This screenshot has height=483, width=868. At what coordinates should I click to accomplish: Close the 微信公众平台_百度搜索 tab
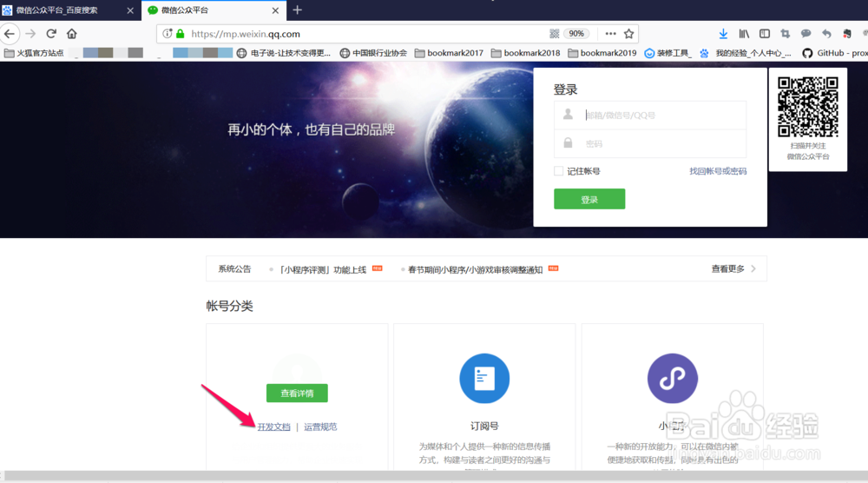coord(130,10)
